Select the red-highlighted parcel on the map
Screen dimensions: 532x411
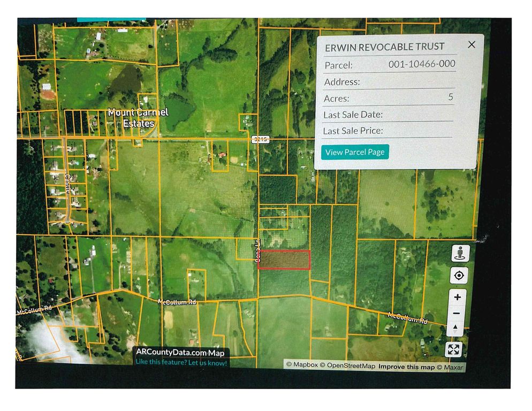pyautogui.click(x=284, y=260)
